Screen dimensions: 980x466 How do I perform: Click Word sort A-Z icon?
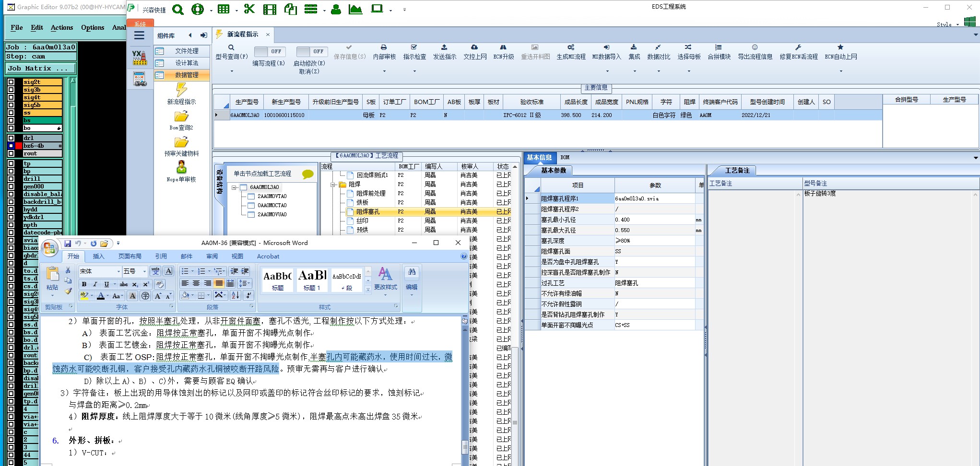click(236, 295)
